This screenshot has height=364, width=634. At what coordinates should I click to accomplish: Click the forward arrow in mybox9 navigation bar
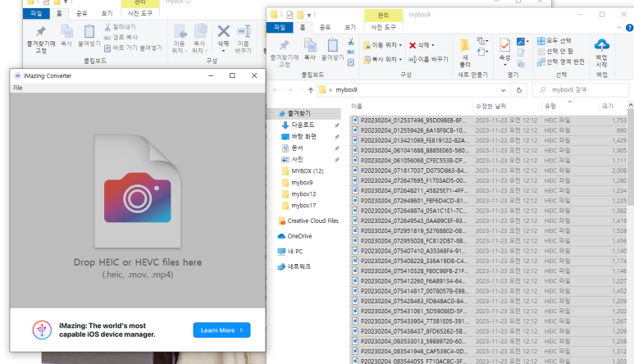290,89
